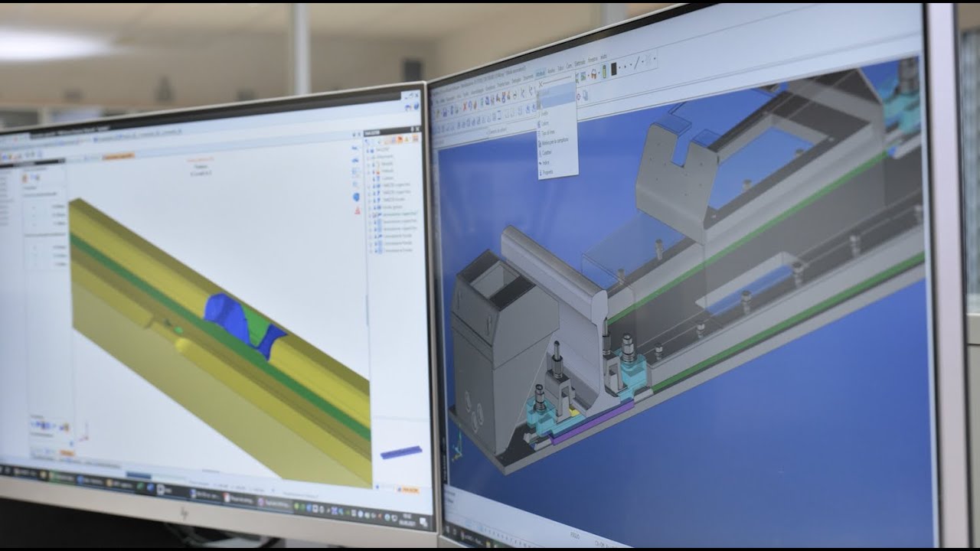Open the Elettrodo menu on the right monitor
980x551 pixels.
click(580, 62)
